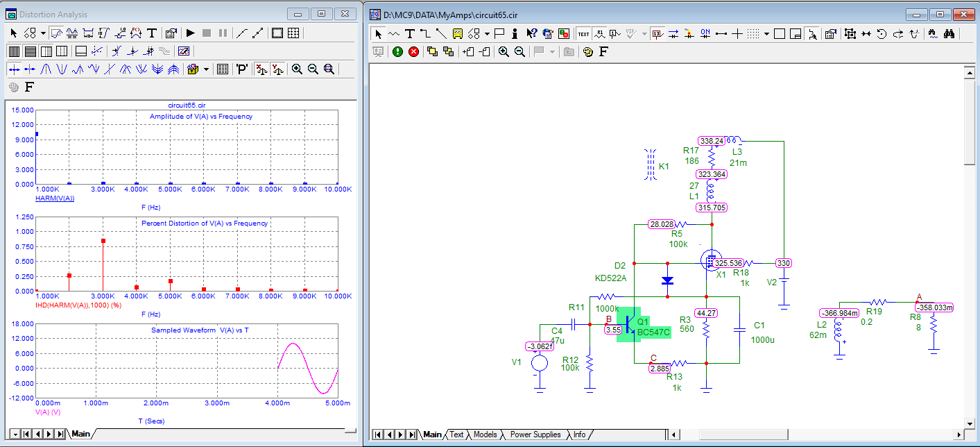Screen dimensions: 980x447
Task: Click the Run analysis play button
Action: click(x=190, y=33)
